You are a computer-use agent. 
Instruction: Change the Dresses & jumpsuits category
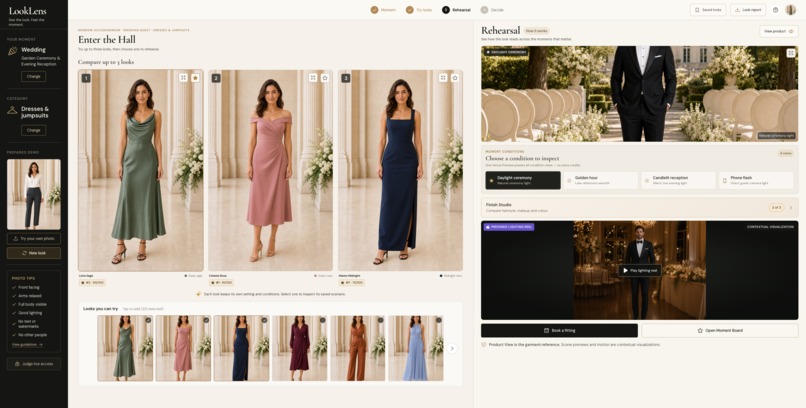click(x=33, y=131)
